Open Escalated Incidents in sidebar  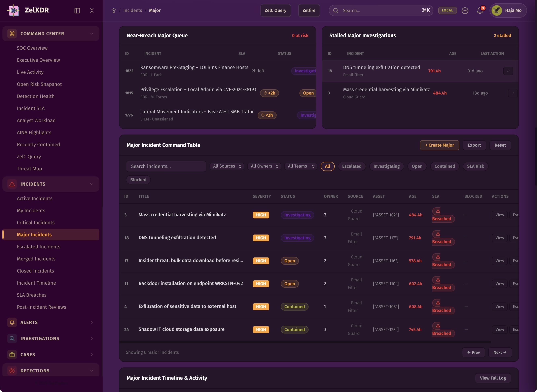[38, 247]
